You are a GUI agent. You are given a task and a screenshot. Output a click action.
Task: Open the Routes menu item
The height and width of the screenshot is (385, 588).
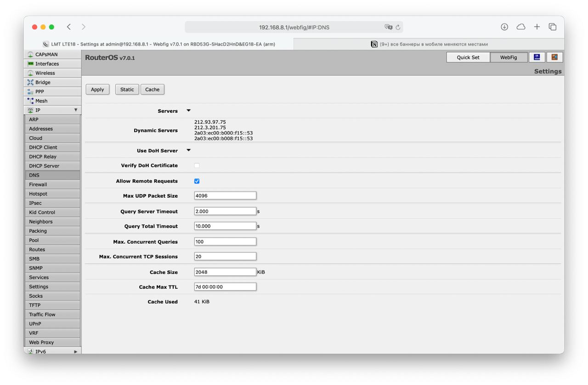[x=52, y=249]
